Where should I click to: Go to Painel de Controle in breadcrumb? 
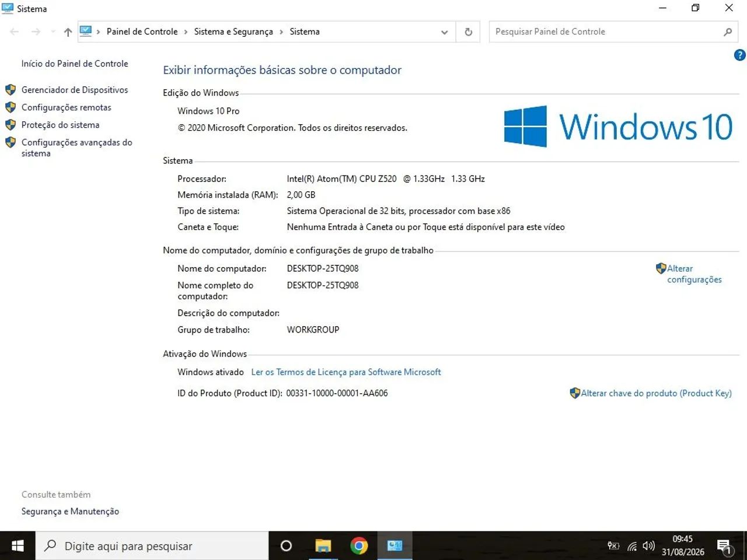coord(142,32)
